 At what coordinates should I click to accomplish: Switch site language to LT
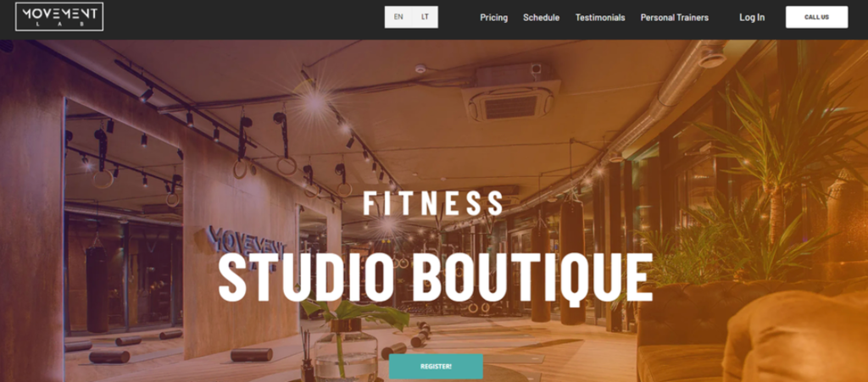425,17
